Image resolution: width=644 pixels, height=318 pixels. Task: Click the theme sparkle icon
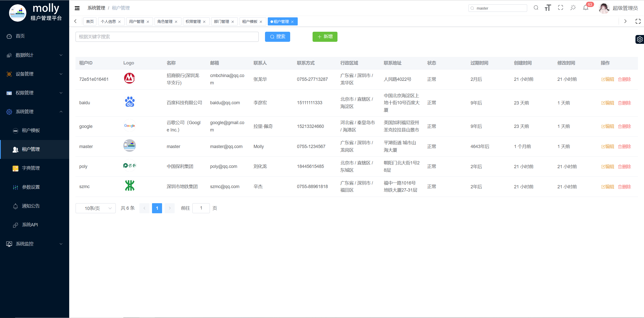pos(573,8)
